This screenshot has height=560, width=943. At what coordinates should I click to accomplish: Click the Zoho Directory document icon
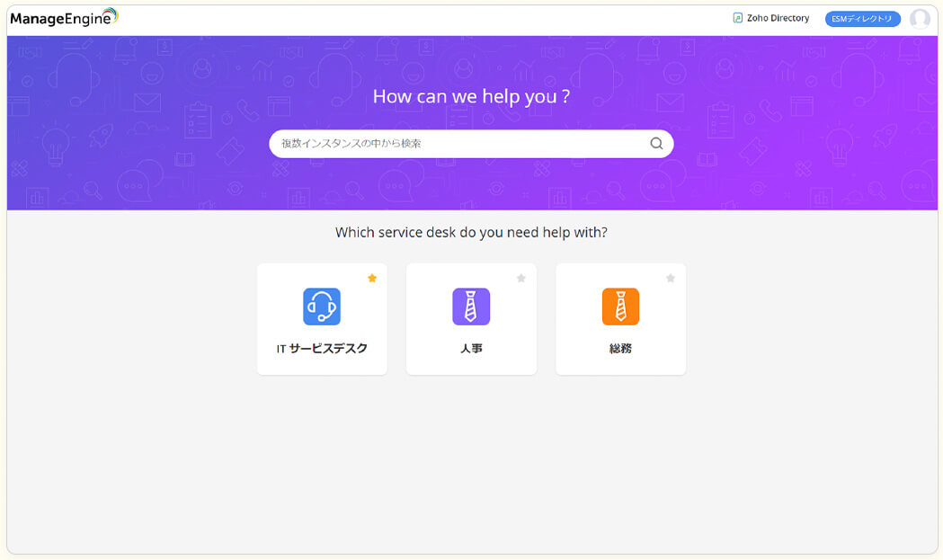pyautogui.click(x=738, y=18)
